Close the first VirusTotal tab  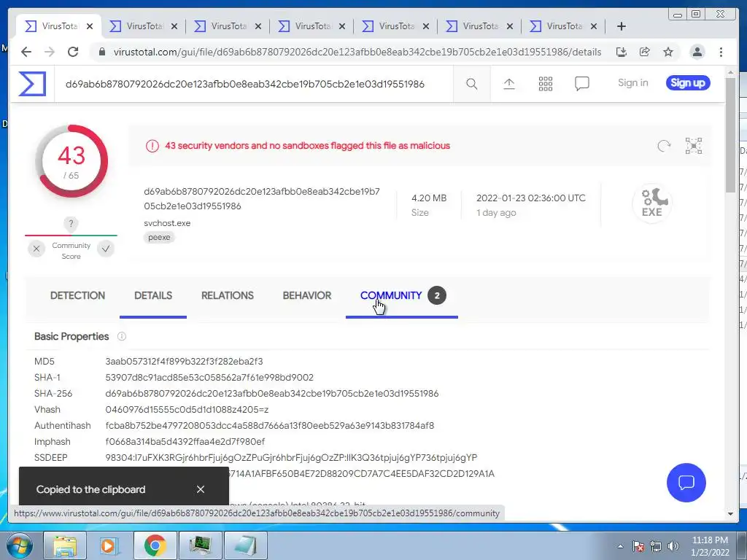[90, 26]
